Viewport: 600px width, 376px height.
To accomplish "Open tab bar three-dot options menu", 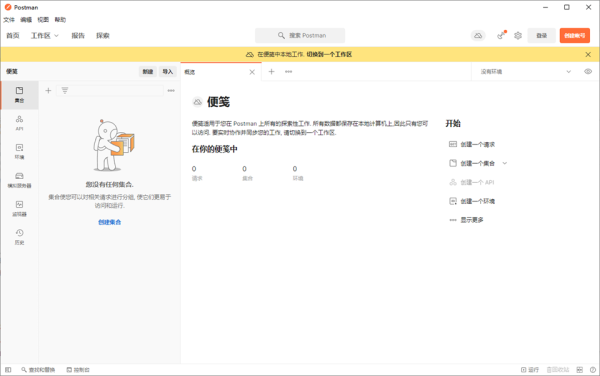I will 289,72.
